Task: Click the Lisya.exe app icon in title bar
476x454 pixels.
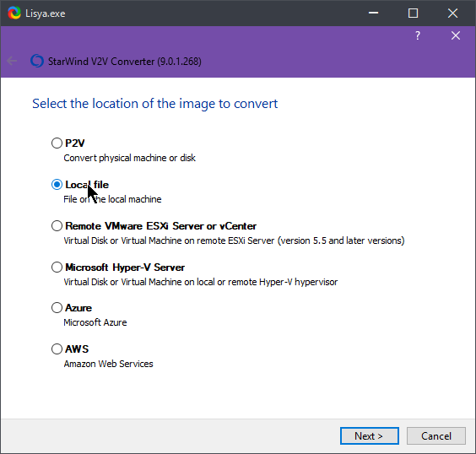Action: click(x=14, y=13)
